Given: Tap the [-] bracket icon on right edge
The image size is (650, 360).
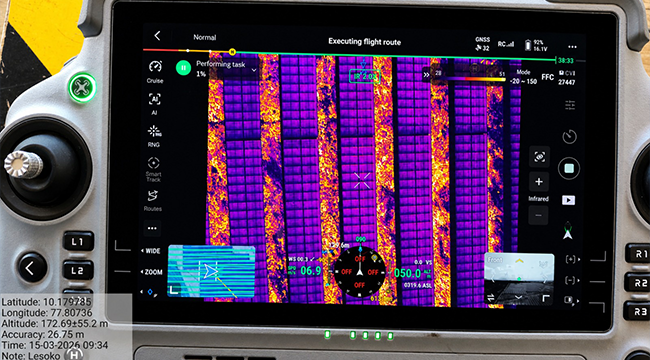Looking at the screenshot, I should (571, 280).
